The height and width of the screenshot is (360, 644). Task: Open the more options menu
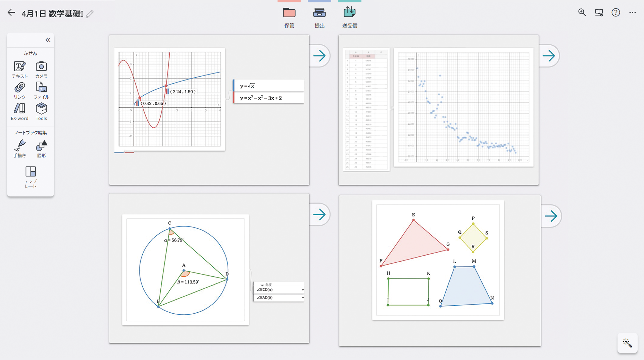pos(632,13)
